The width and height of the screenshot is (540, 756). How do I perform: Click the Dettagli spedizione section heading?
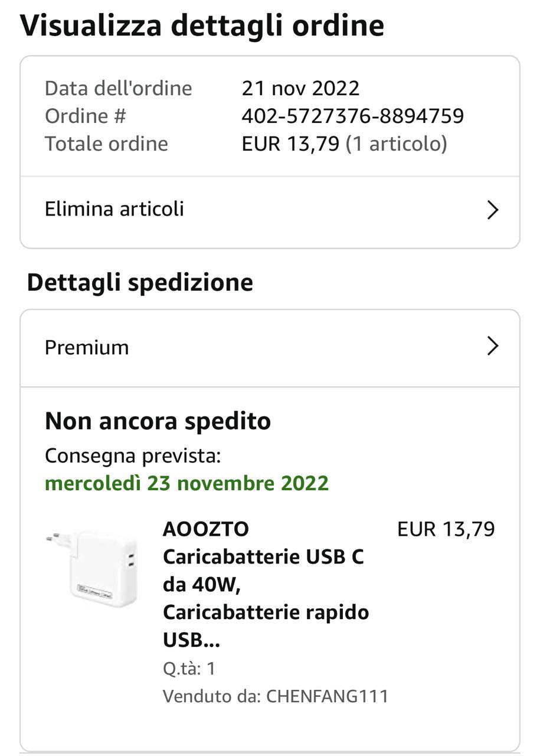140,282
